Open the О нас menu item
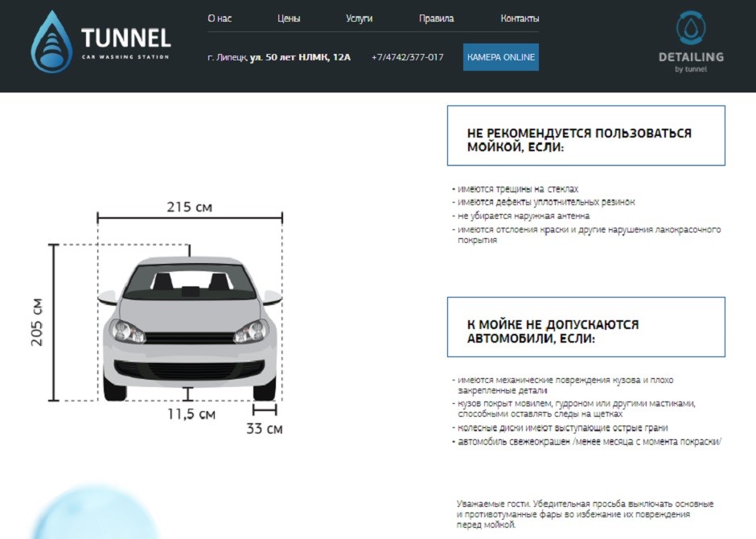Viewport: 756px width, 539px height. point(220,19)
